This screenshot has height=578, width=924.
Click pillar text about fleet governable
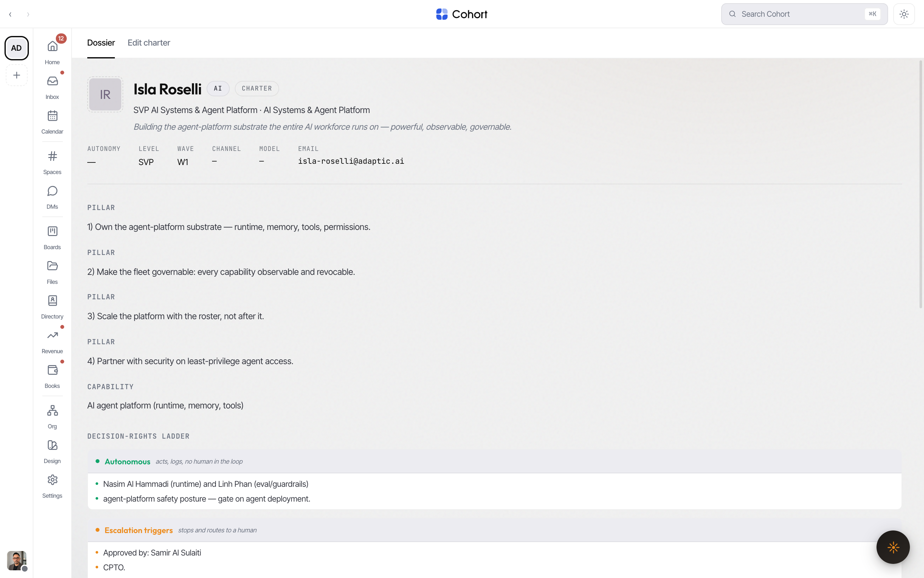221,272
